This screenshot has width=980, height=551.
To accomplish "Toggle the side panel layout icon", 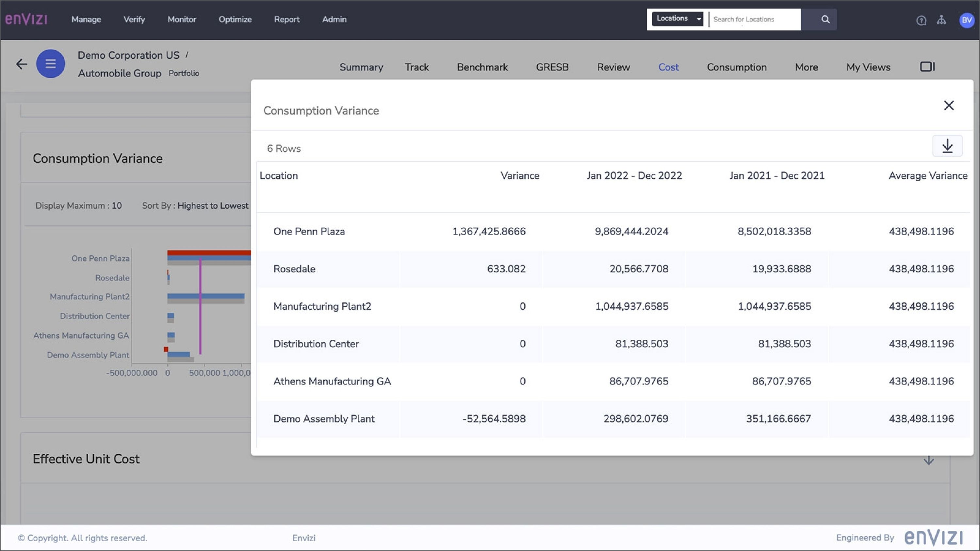I will (x=927, y=67).
